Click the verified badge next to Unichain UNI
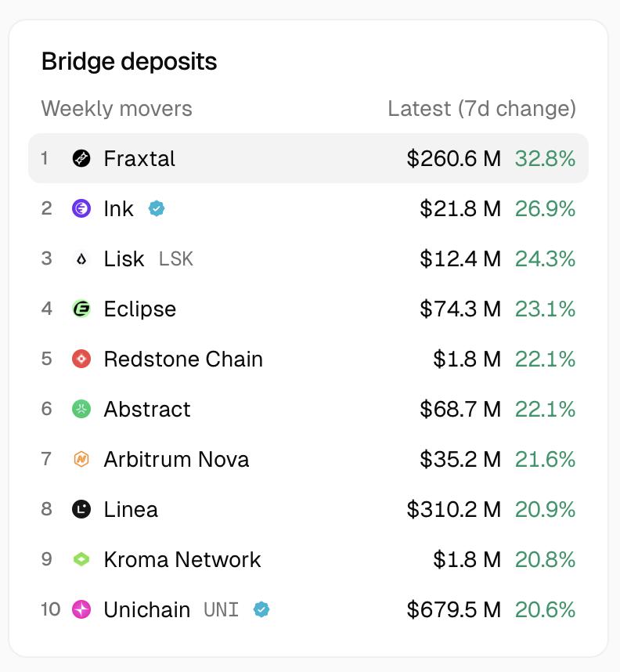The image size is (620, 672). [261, 609]
